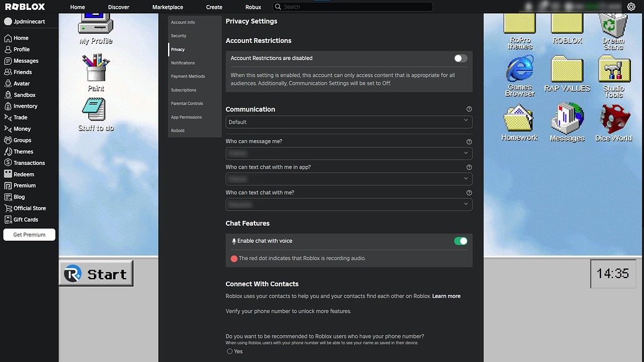
Task: Enable the Account Restrictions toggle
Action: tap(460, 57)
